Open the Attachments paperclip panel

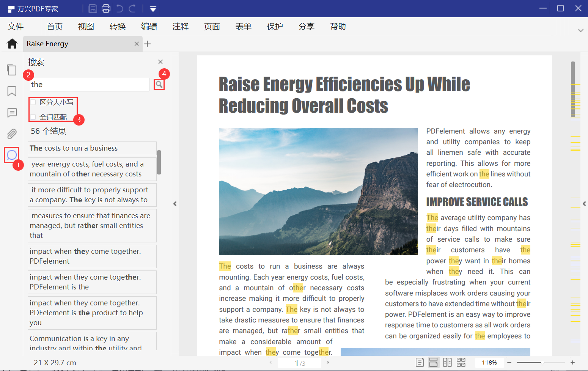[12, 134]
